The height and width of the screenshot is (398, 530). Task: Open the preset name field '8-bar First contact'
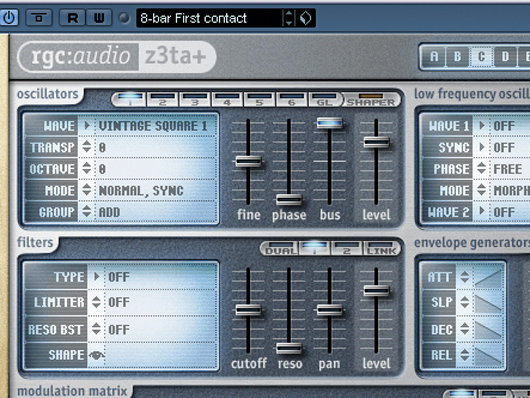(x=209, y=18)
